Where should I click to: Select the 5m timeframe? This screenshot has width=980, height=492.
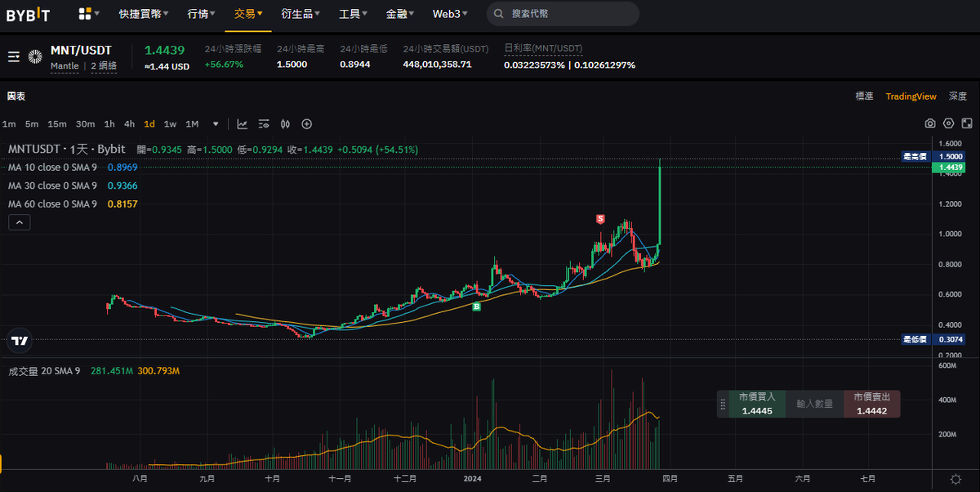pos(32,124)
